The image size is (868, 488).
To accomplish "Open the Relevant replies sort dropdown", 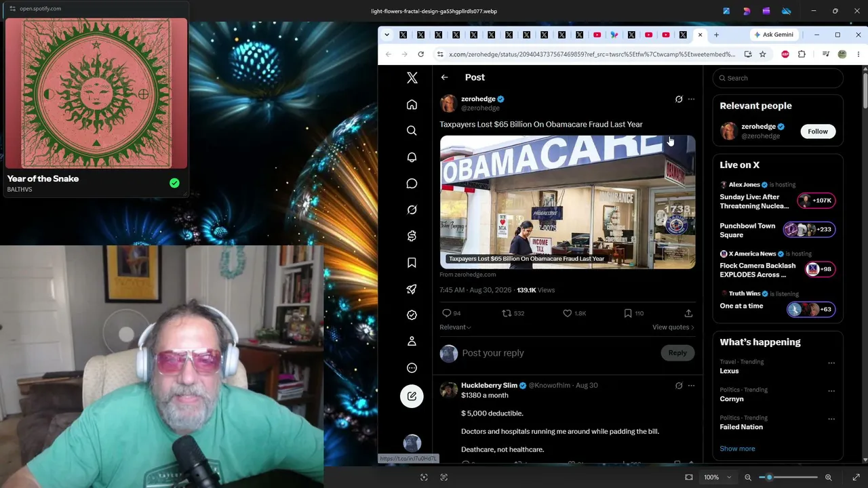I will click(456, 327).
